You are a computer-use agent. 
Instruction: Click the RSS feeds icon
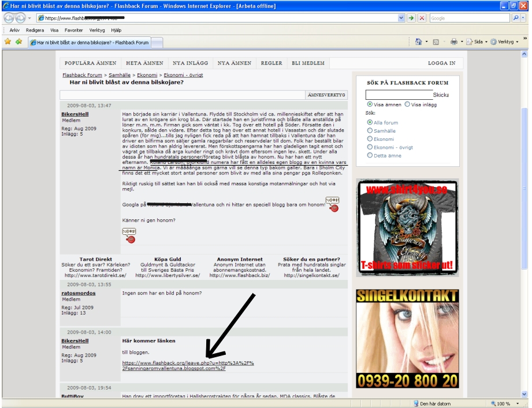436,42
